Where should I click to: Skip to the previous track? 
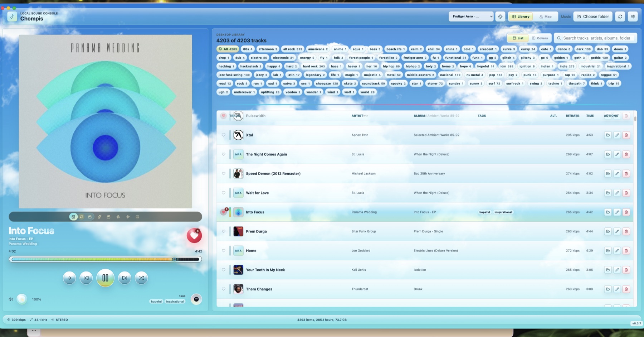point(86,278)
